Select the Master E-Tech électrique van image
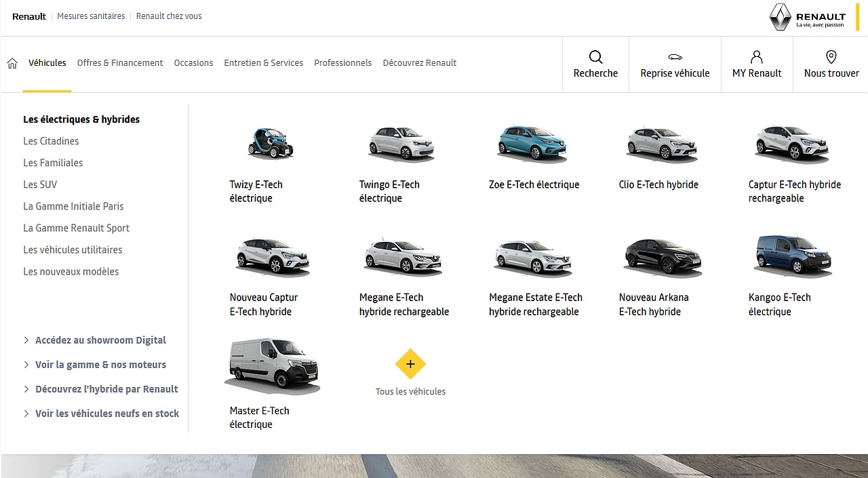The width and height of the screenshot is (868, 478). 272,366
